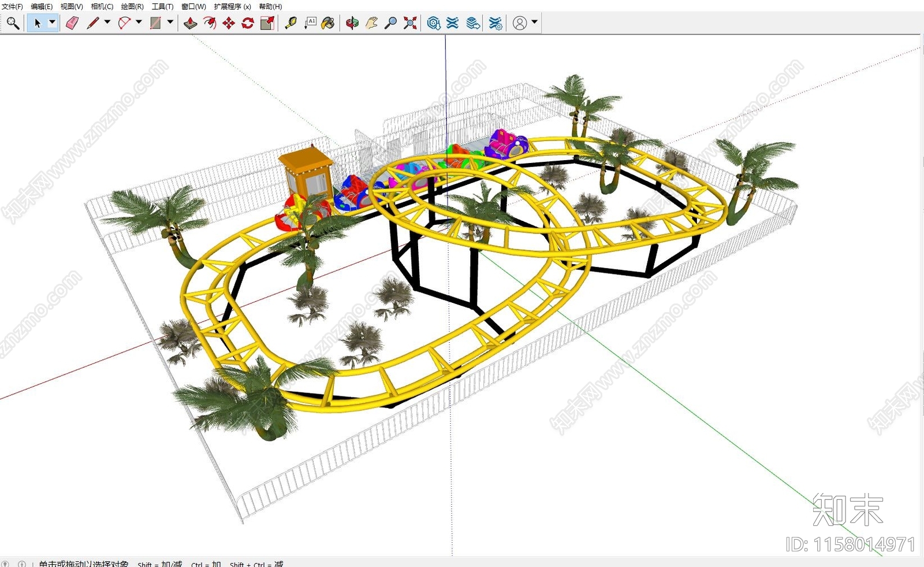The height and width of the screenshot is (567, 924).
Task: Select the Rectangle shape tool
Action: (x=155, y=23)
